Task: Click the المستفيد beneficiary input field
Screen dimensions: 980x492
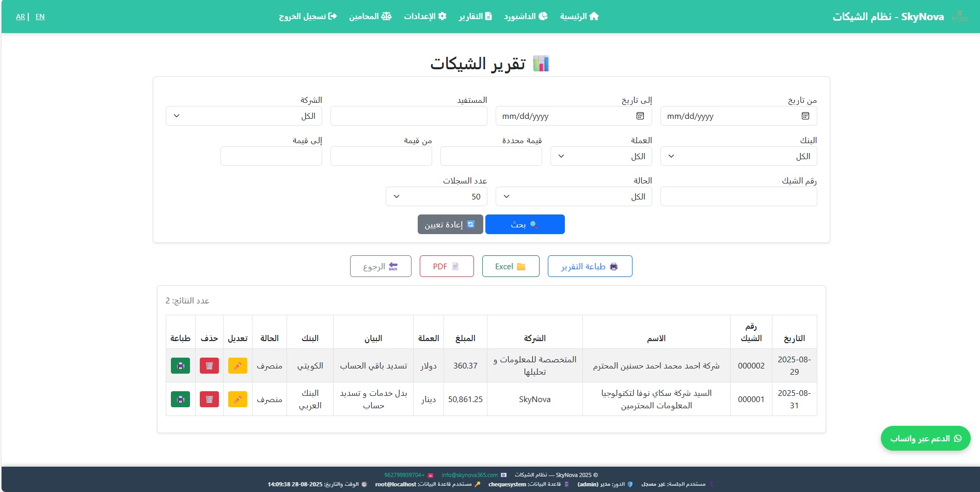Action: click(x=408, y=116)
